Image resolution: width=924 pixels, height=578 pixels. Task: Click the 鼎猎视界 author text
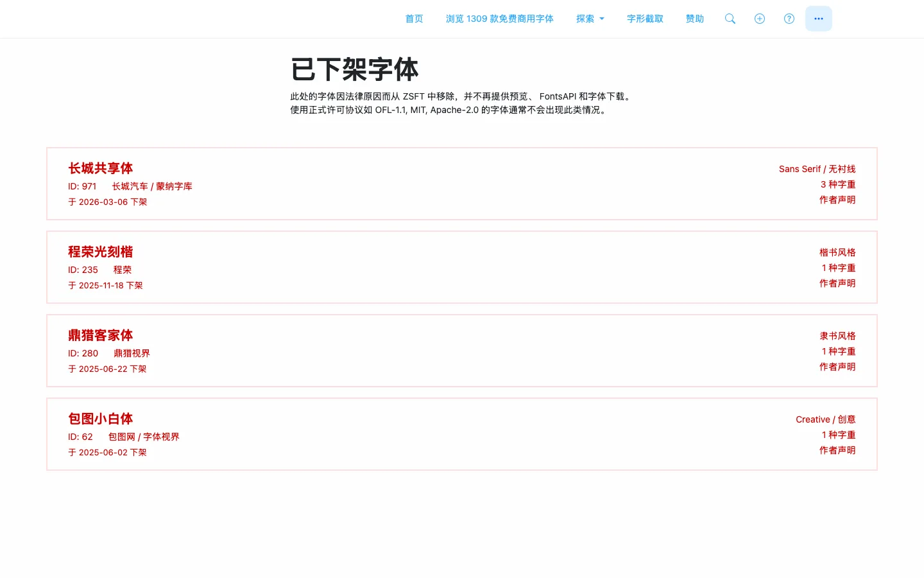132,353
